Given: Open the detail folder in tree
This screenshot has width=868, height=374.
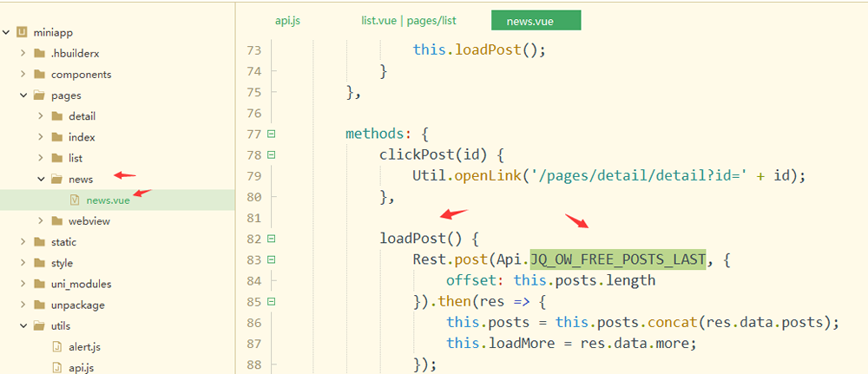Looking at the screenshot, I should coord(82,116).
